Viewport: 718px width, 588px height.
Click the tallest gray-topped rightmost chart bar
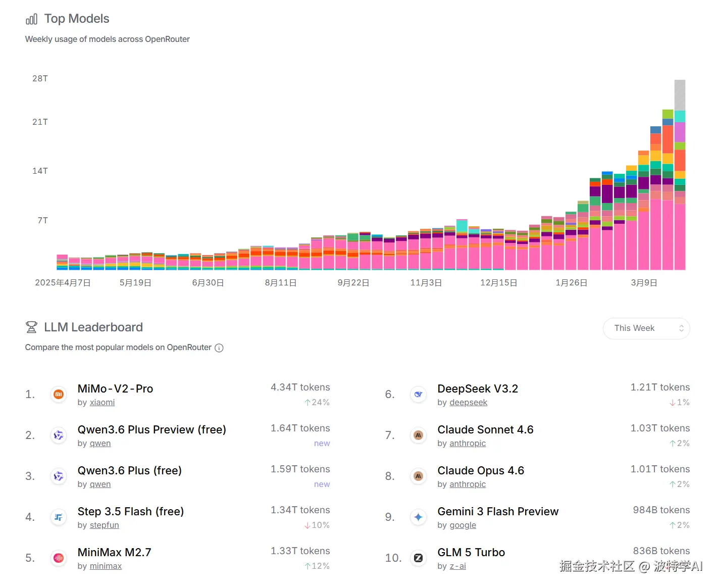click(x=680, y=175)
